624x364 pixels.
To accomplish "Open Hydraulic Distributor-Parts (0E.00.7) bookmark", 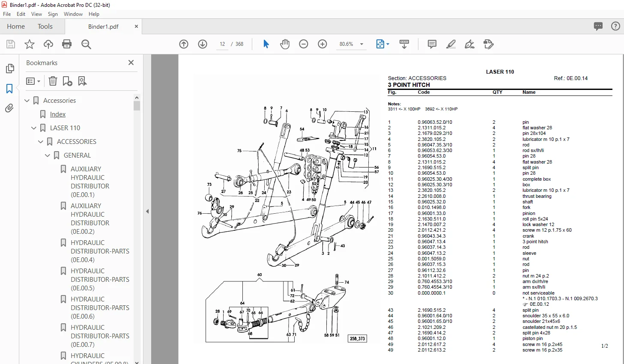I will coord(100,336).
